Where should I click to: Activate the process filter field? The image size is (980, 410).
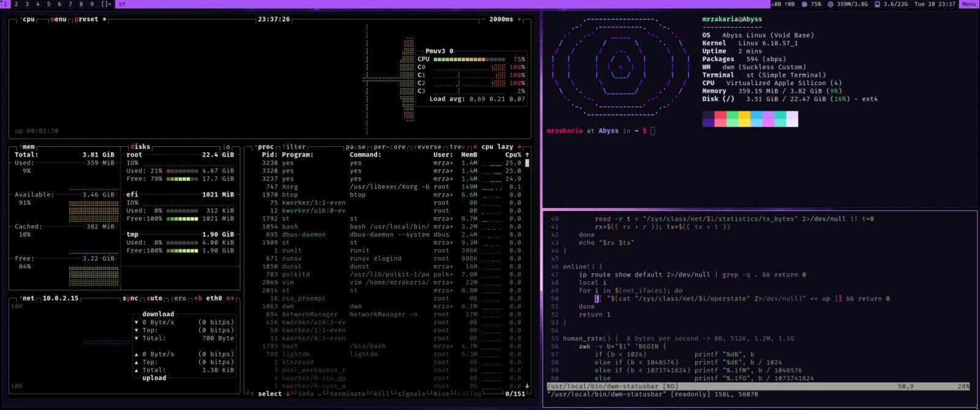tap(294, 147)
